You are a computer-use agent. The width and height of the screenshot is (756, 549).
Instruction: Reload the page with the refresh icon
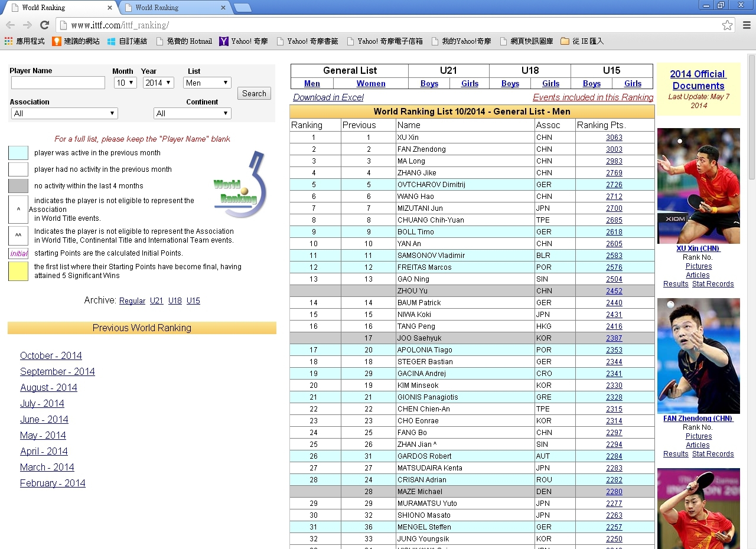[44, 25]
